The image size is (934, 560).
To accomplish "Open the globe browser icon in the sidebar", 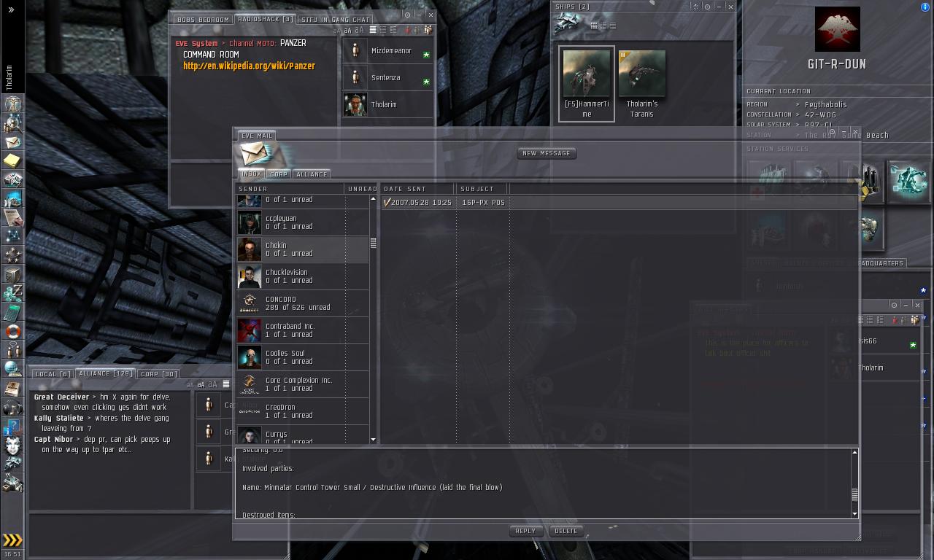I will [13, 369].
